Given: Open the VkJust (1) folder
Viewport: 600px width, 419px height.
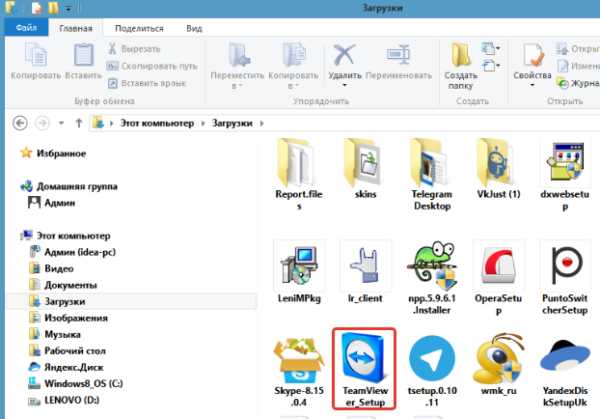Looking at the screenshot, I should coord(498,169).
